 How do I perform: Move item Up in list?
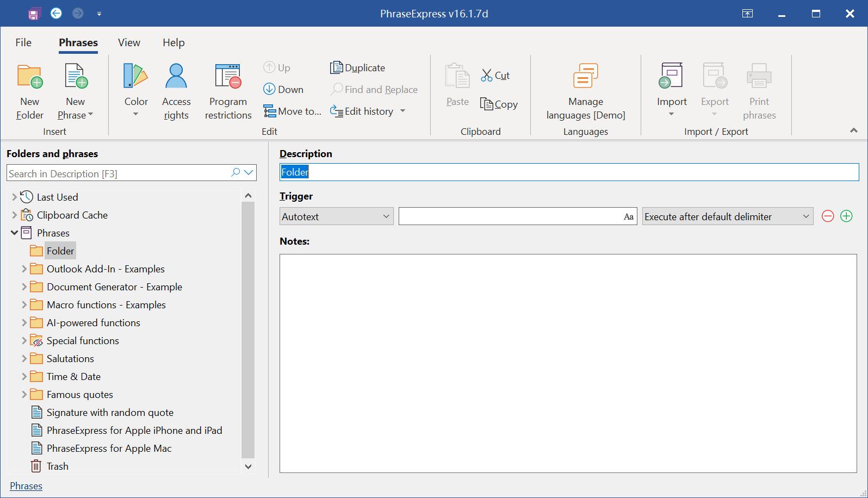tap(277, 67)
